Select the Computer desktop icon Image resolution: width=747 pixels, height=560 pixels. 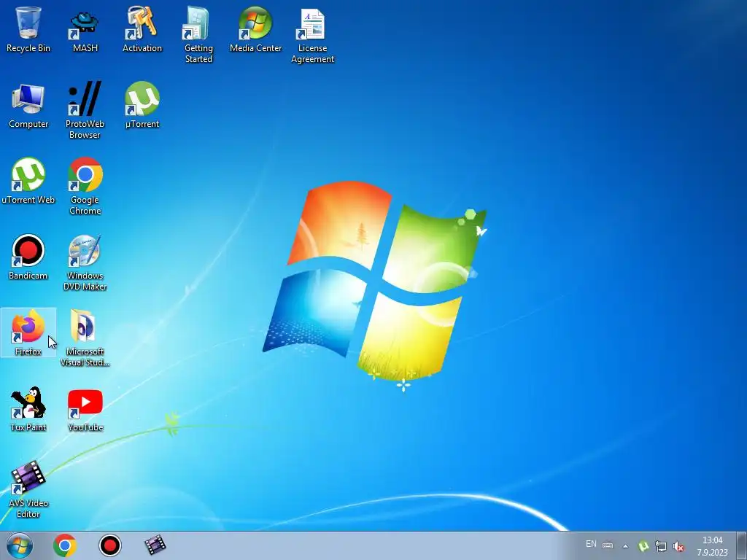point(28,106)
